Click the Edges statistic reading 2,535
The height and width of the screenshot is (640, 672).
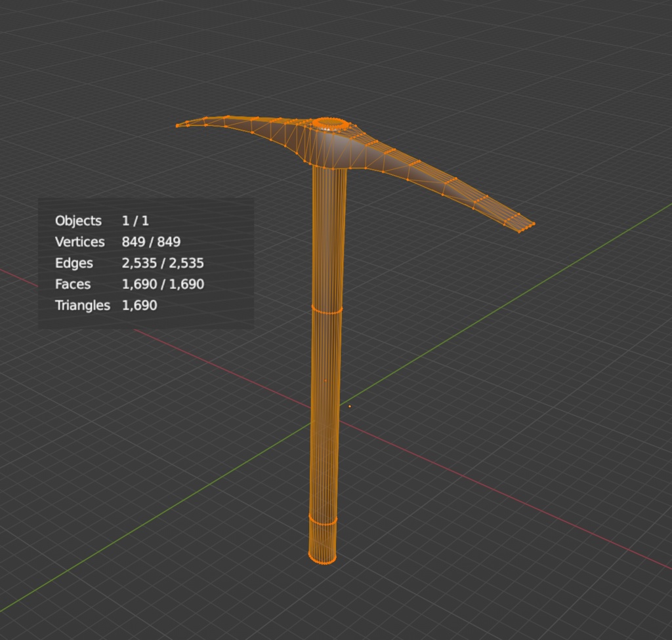click(162, 262)
